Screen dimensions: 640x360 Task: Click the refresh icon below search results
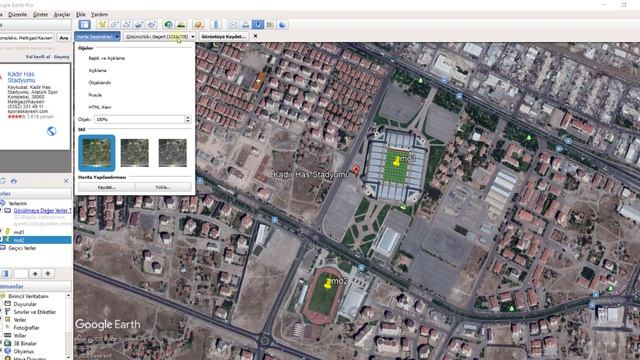coord(2,180)
